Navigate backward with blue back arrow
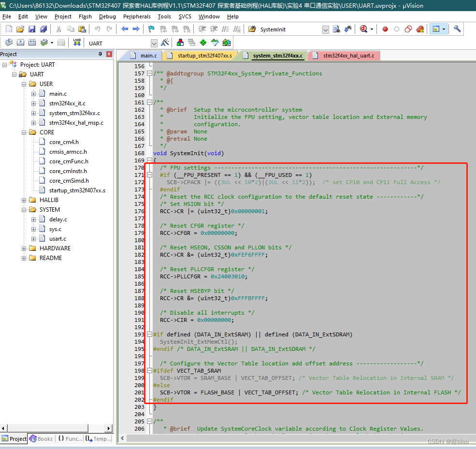The height and width of the screenshot is (449, 476). coord(124,29)
